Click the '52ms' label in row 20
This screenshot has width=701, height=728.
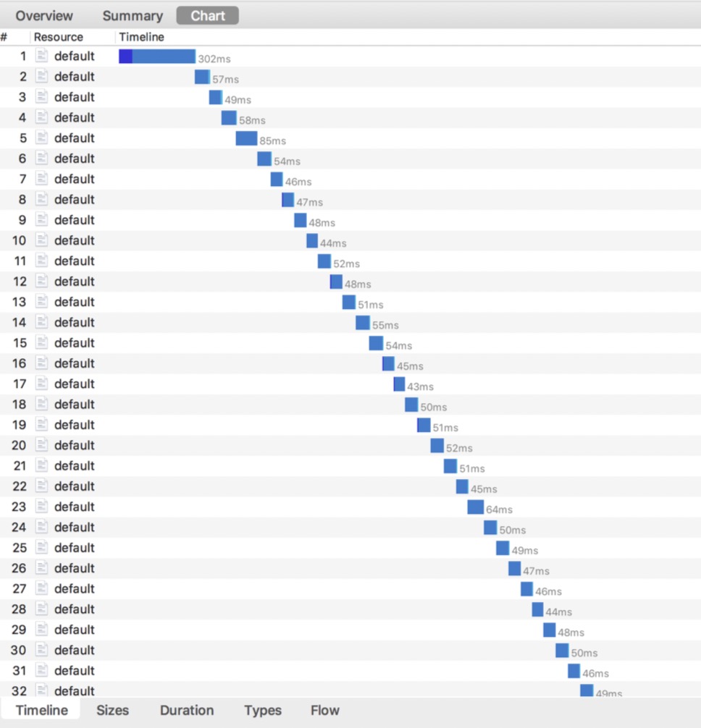tap(459, 448)
